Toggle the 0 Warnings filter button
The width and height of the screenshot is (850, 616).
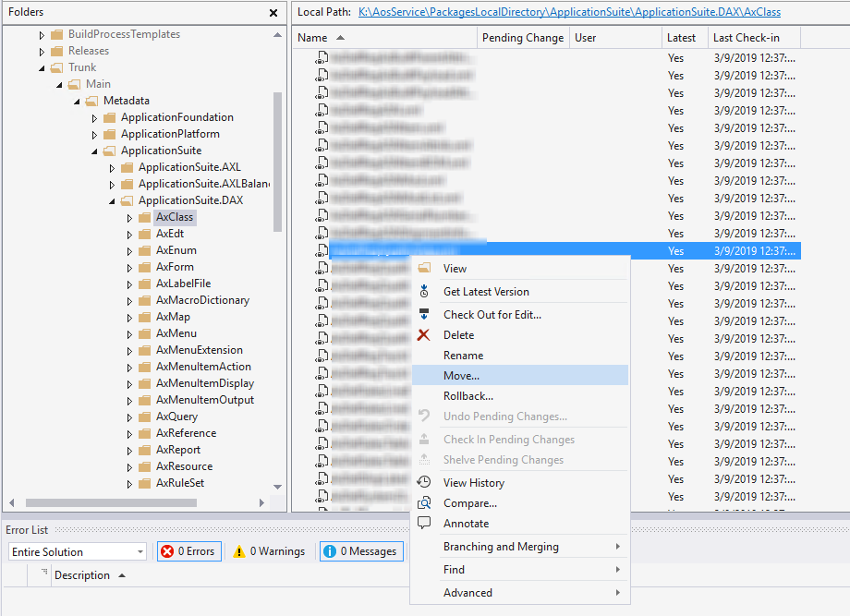click(268, 551)
